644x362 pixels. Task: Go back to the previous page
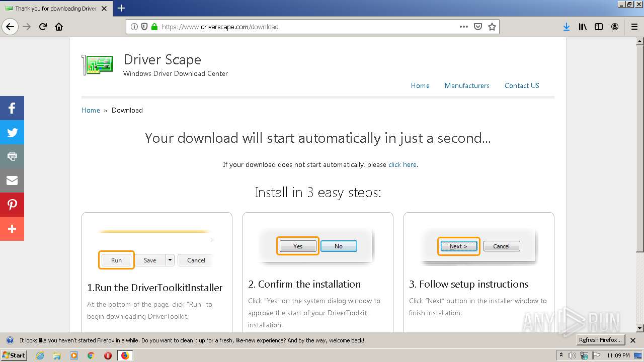click(10, 27)
